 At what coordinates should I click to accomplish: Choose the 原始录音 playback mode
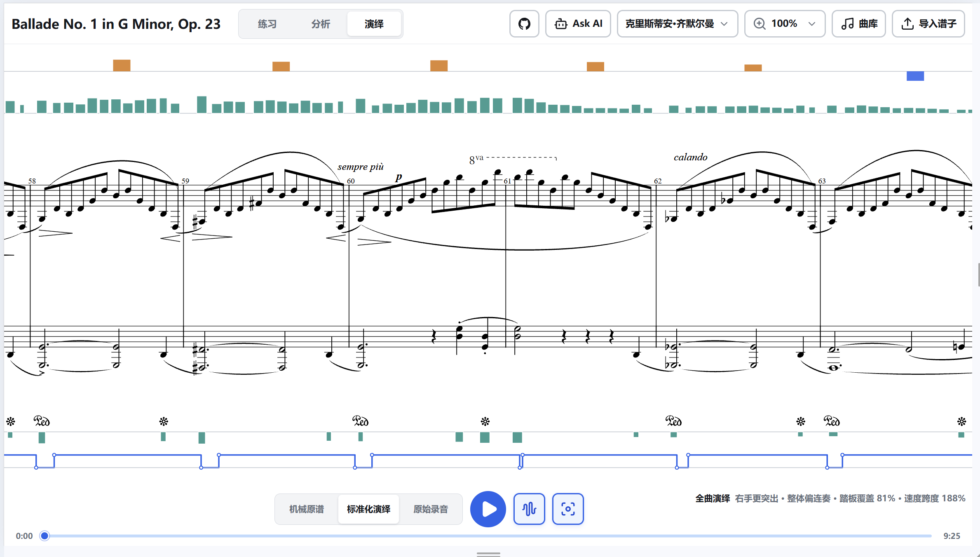tap(431, 509)
